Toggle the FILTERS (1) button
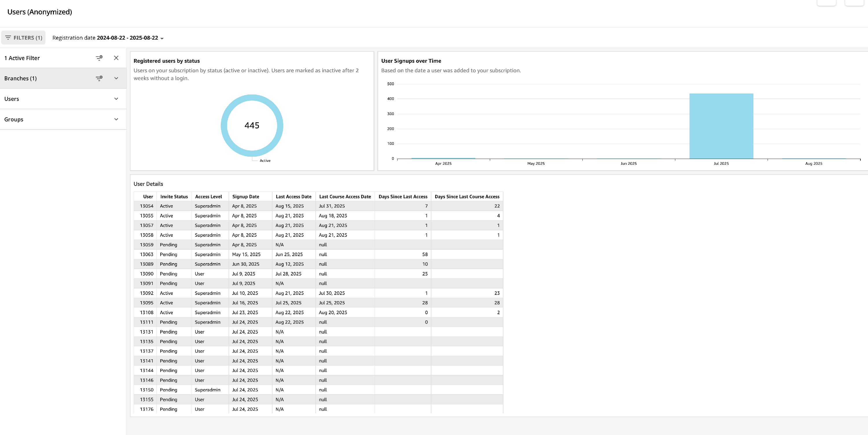This screenshot has height=435, width=868. (24, 38)
